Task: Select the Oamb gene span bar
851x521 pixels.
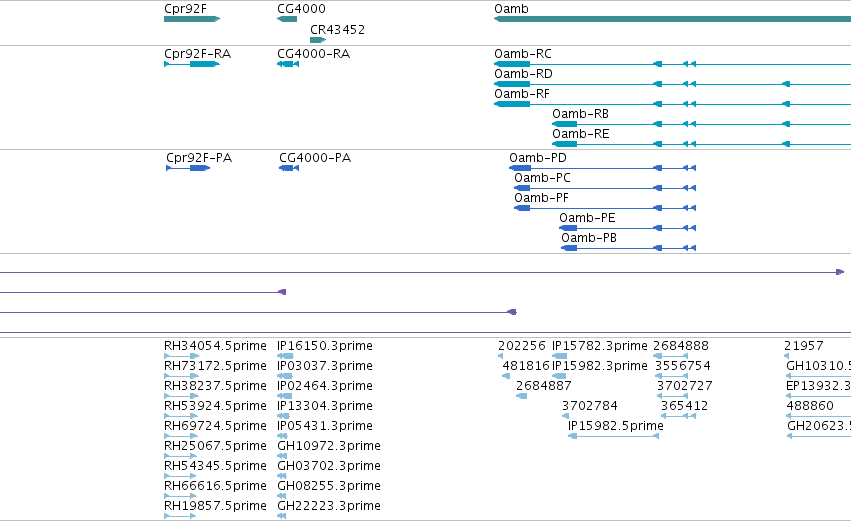Action: tap(672, 20)
